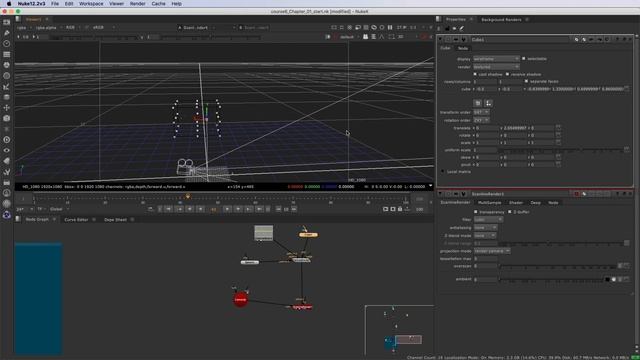
Task: Click the black ambient color swatch
Action: pyautogui.click(x=607, y=279)
